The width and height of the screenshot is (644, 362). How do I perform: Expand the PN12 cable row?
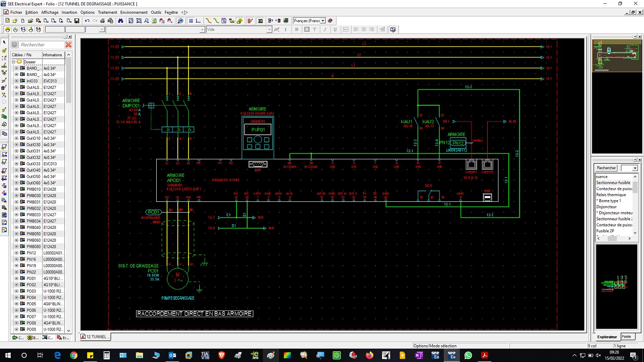(17, 253)
